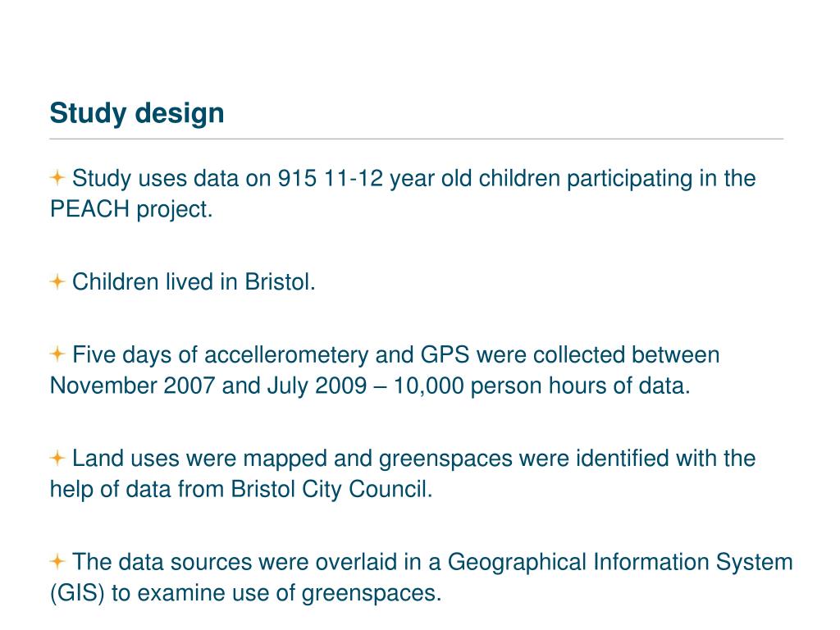Click the star bullet before 'The data sources'
The image size is (840, 630).
[x=57, y=561]
